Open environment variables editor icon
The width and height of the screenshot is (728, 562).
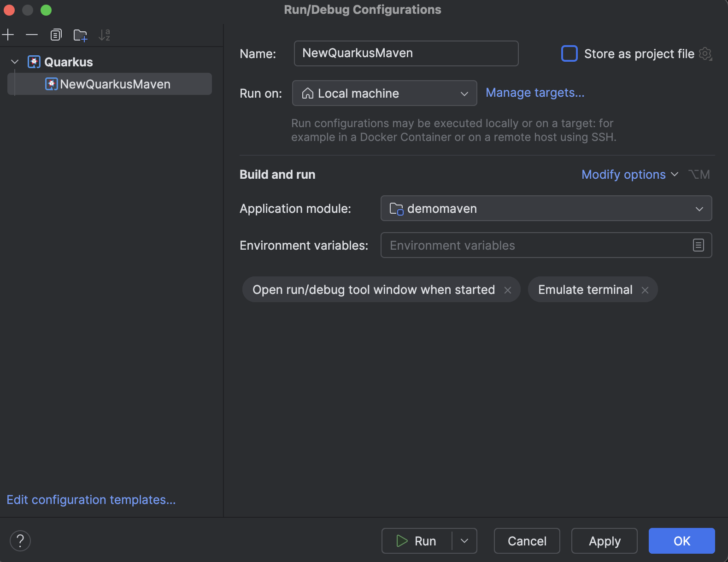698,245
